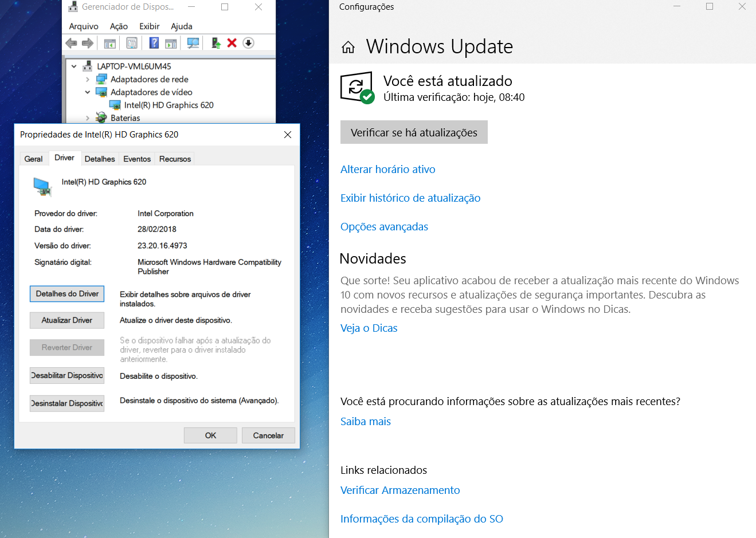Select LAPTOP-VML6UM45 in the device tree
Image resolution: width=756 pixels, height=538 pixels.
pos(134,66)
